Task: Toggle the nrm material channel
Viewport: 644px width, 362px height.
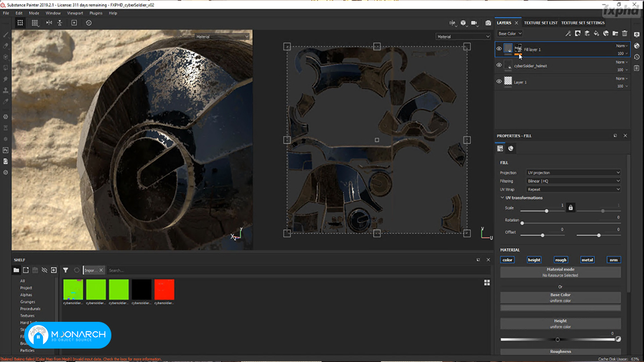Action: [x=614, y=260]
